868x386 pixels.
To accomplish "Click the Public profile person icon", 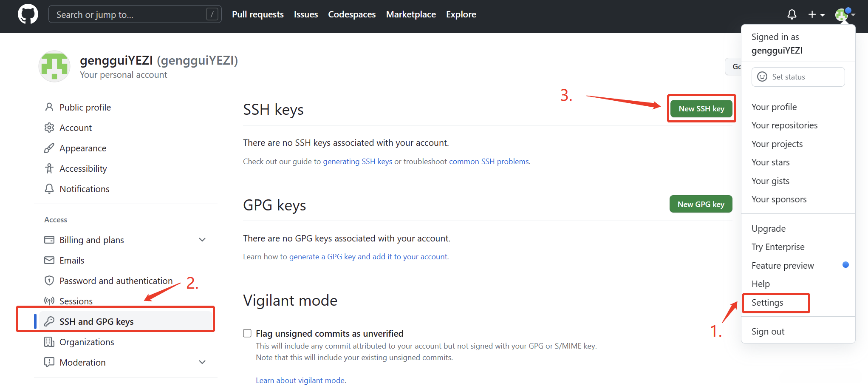I will [49, 107].
